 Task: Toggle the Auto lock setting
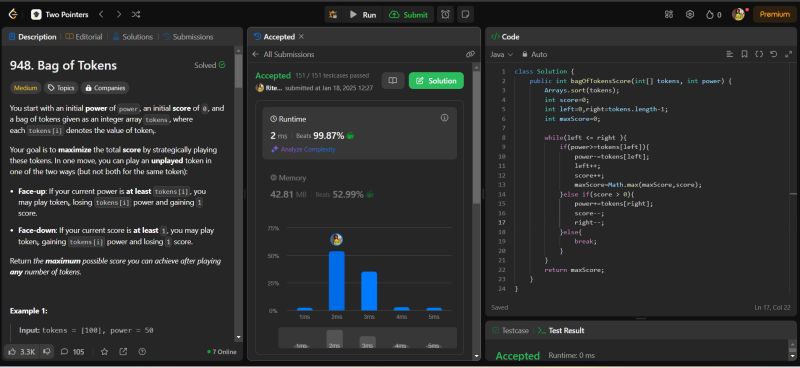[534, 54]
